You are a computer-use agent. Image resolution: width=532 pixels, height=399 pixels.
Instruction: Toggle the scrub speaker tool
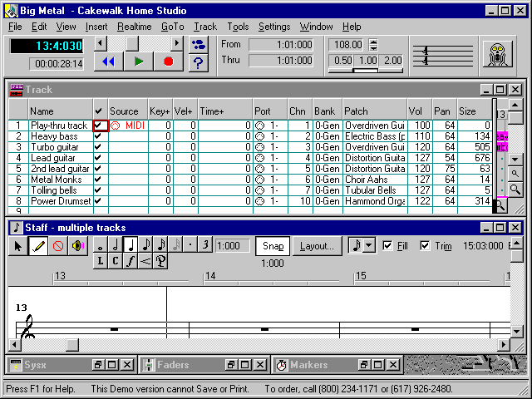tap(77, 246)
